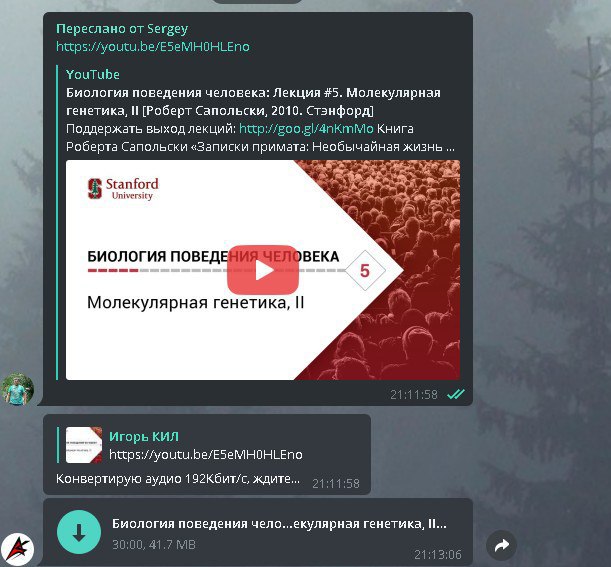The width and height of the screenshot is (611, 567).
Task: Click the audio file name 'Биология поведения чело...'
Action: [279, 523]
